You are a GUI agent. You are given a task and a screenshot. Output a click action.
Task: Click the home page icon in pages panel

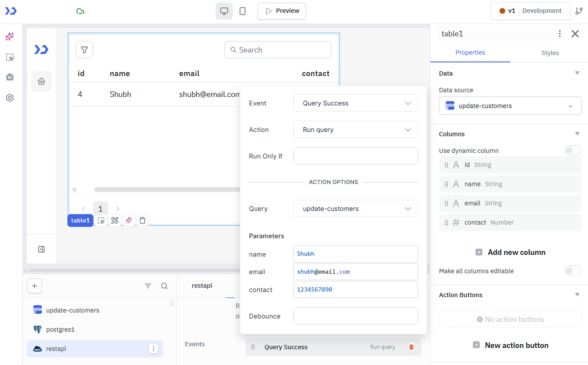[41, 81]
